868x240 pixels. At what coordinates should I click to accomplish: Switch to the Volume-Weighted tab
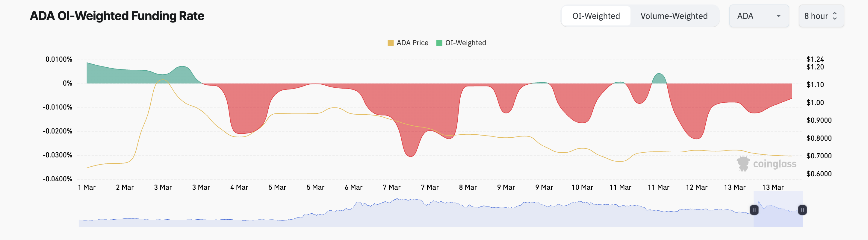coord(674,16)
